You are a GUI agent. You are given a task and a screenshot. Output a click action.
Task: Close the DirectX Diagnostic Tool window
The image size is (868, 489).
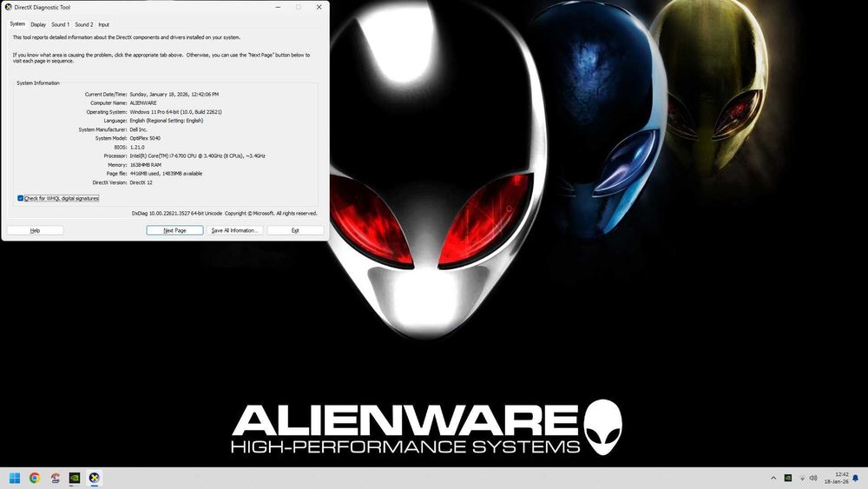pyautogui.click(x=319, y=7)
